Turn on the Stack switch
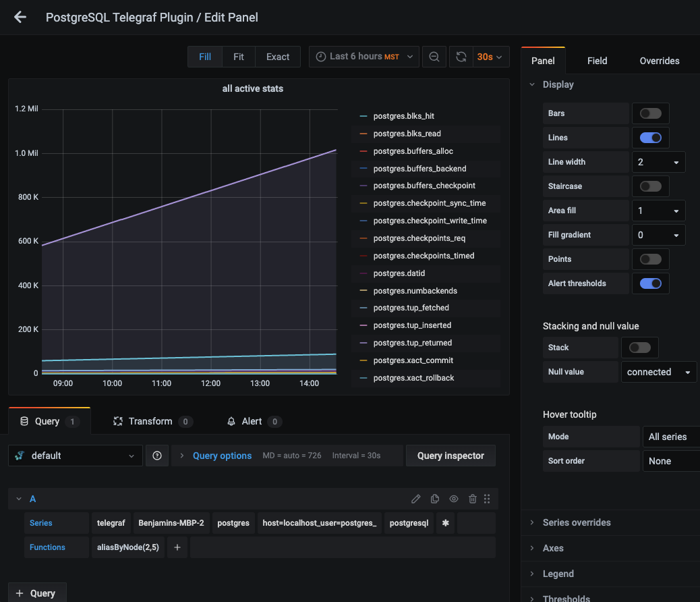Viewport: 700px width, 602px height. click(x=640, y=348)
